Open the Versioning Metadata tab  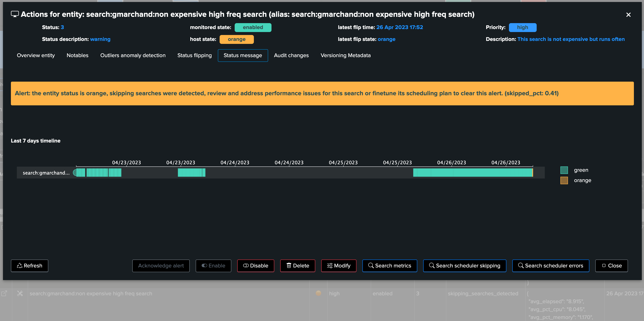[x=346, y=55]
